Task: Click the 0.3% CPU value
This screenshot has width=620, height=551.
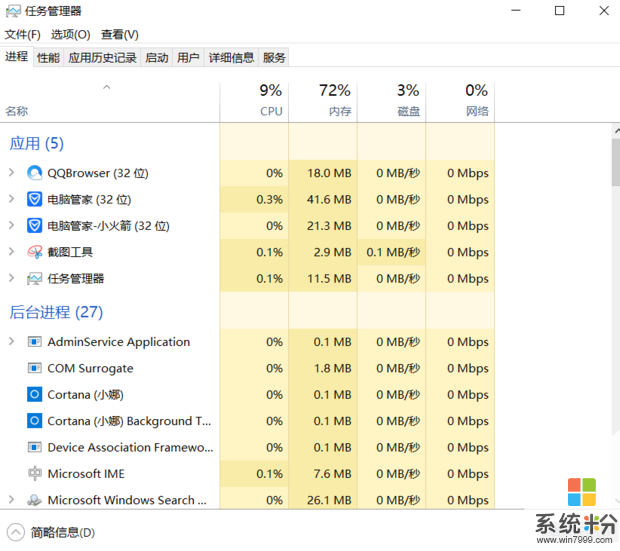Action: click(269, 199)
